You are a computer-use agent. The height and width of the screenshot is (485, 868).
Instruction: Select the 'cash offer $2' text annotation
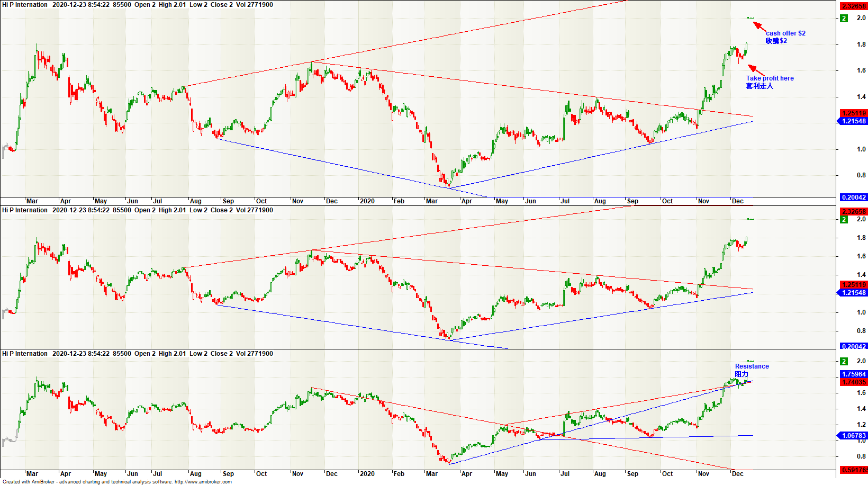coord(785,33)
